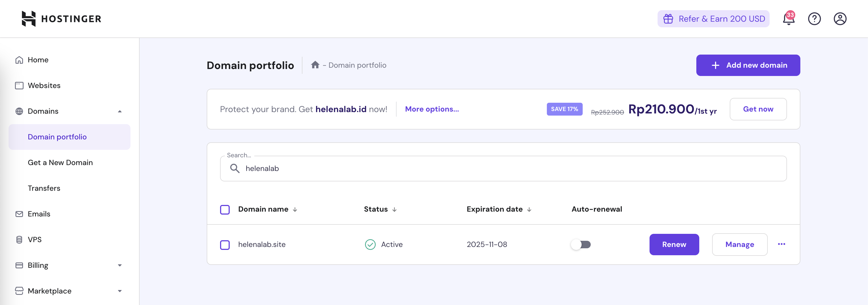The height and width of the screenshot is (305, 868).
Task: Open Get a New Domain menu item
Action: tap(60, 162)
